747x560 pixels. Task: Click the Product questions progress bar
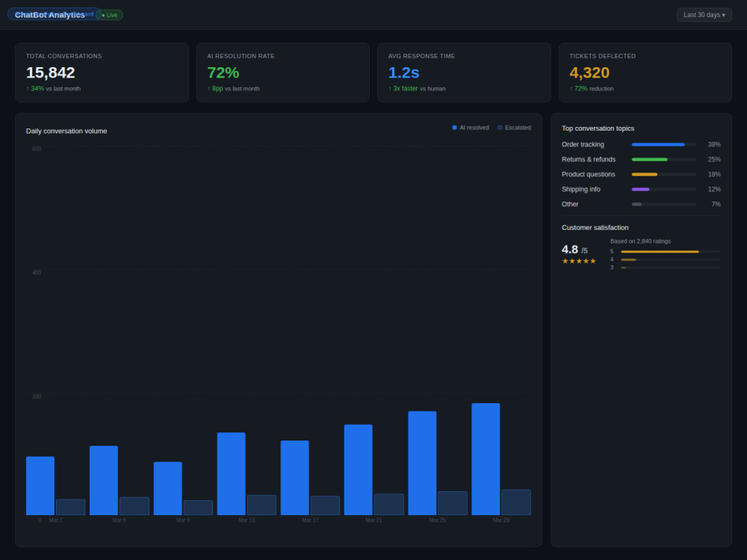click(663, 174)
